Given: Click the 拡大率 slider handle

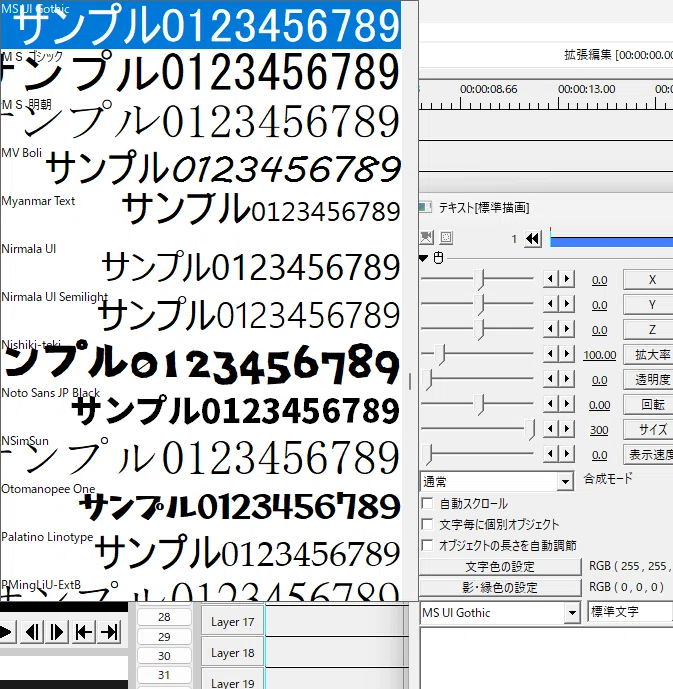Looking at the screenshot, I should pos(440,355).
